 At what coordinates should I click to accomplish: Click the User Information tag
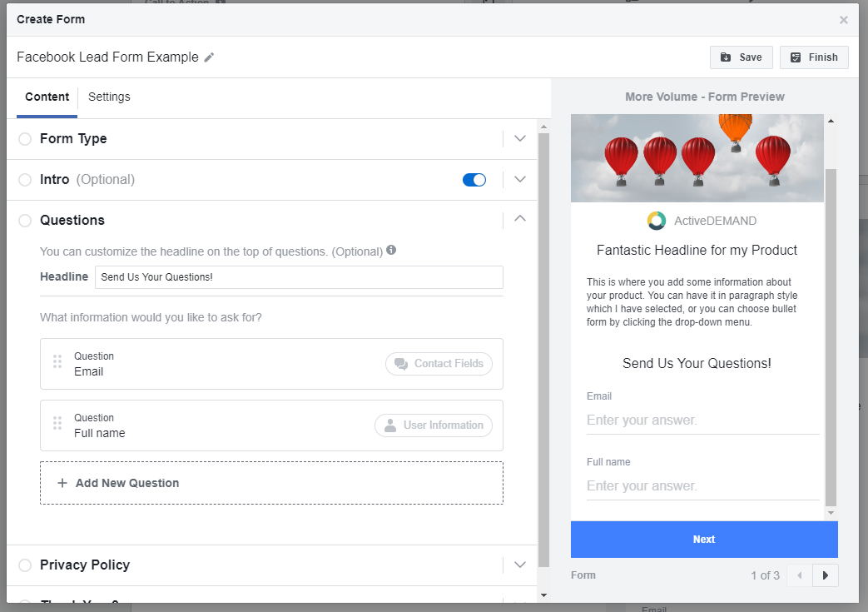(x=434, y=425)
